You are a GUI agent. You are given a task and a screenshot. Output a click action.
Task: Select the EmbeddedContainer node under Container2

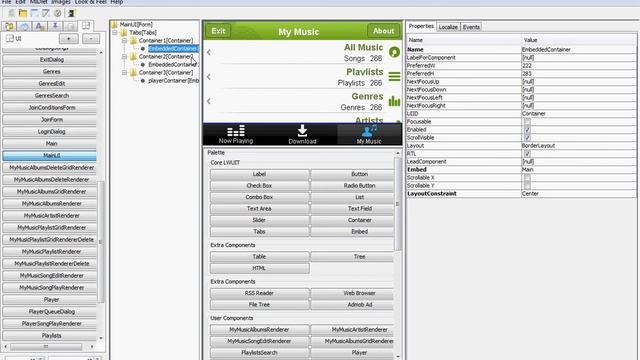[173, 64]
